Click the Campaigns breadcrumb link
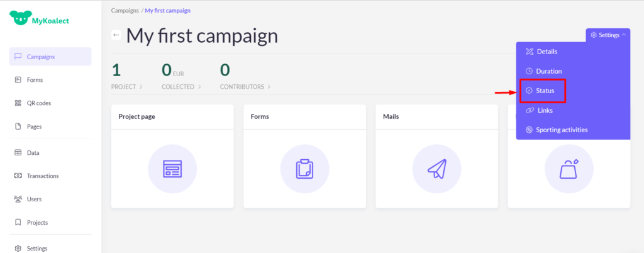The width and height of the screenshot is (644, 253). point(125,11)
